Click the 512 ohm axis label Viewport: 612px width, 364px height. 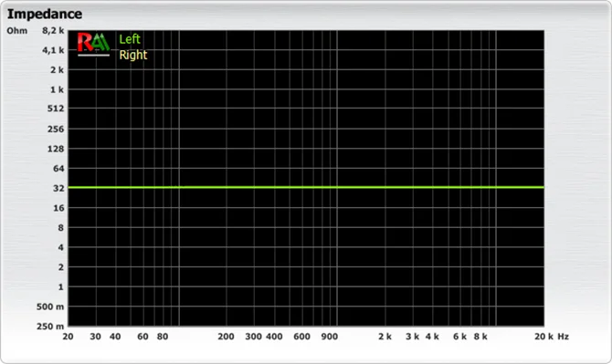pos(56,109)
